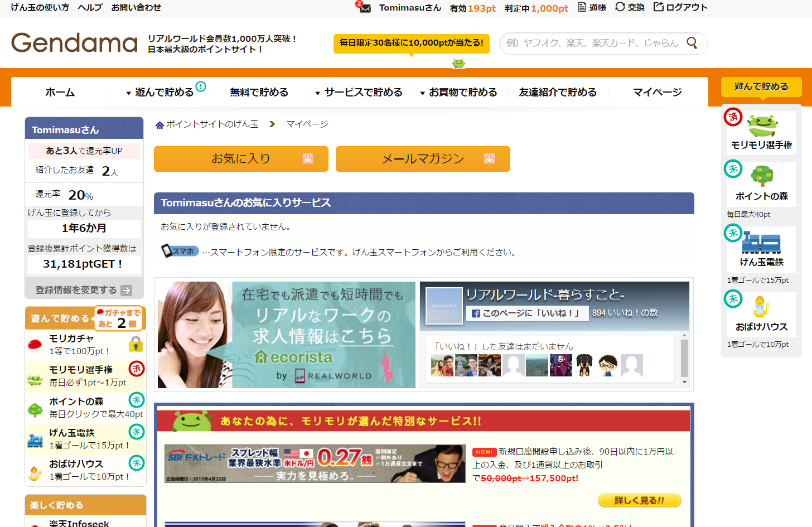Click the search magnifying glass icon
Viewport: 812px width, 527px height.
point(692,43)
